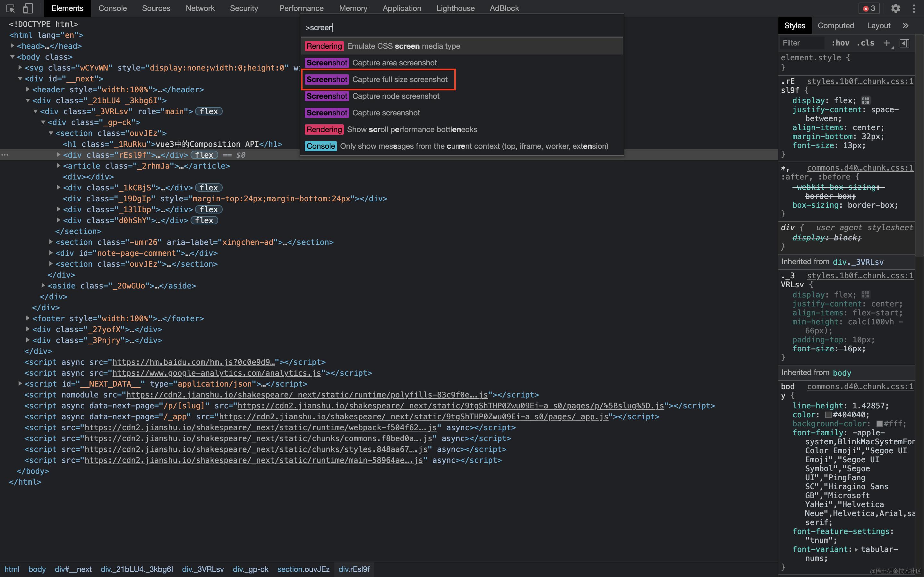Add new style rule plus icon

click(x=886, y=43)
